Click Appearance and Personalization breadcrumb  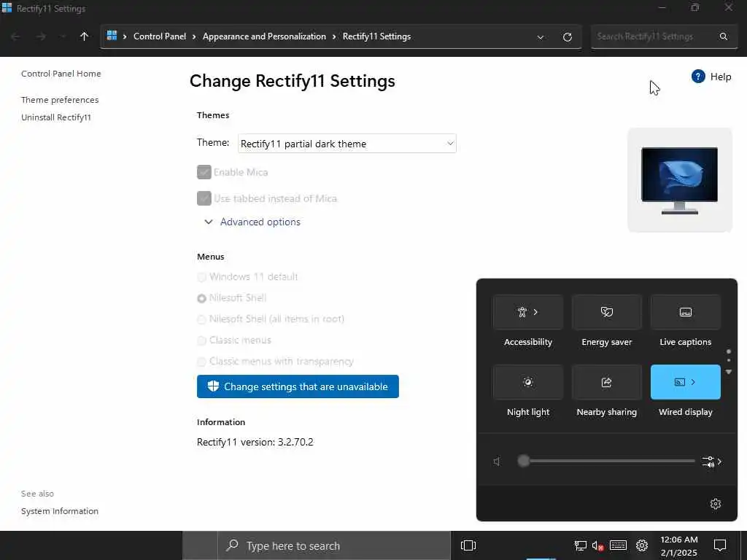pos(264,36)
